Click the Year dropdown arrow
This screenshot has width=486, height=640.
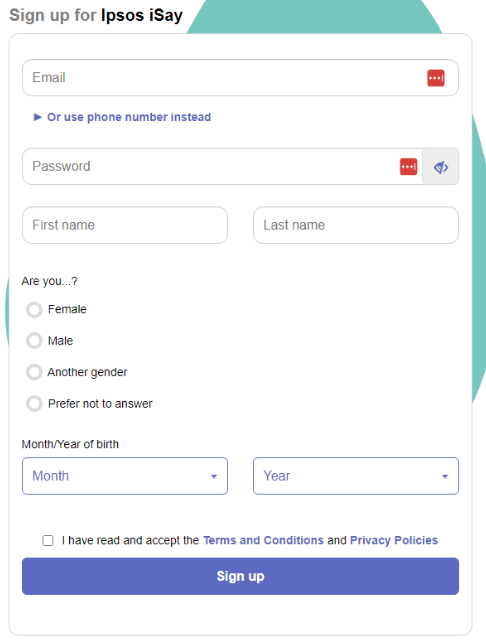pyautogui.click(x=445, y=476)
